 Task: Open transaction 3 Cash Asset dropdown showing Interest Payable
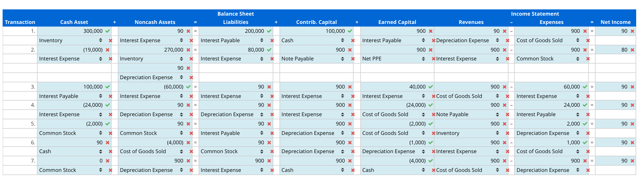click(x=71, y=96)
